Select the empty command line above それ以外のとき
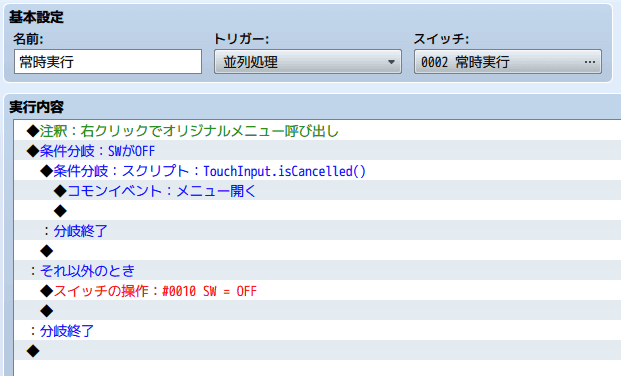 [318, 250]
